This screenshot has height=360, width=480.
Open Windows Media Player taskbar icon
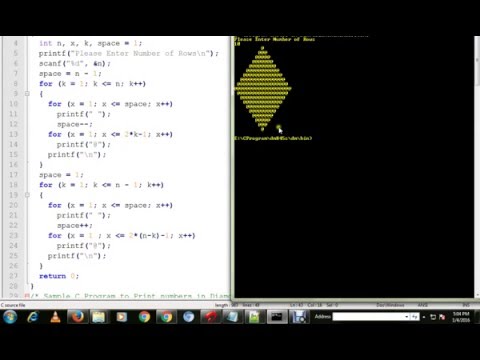pyautogui.click(x=121, y=317)
